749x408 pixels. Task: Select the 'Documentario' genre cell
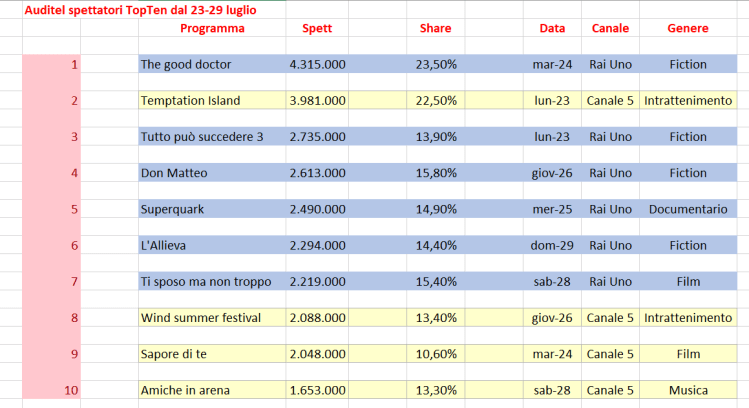coord(687,209)
